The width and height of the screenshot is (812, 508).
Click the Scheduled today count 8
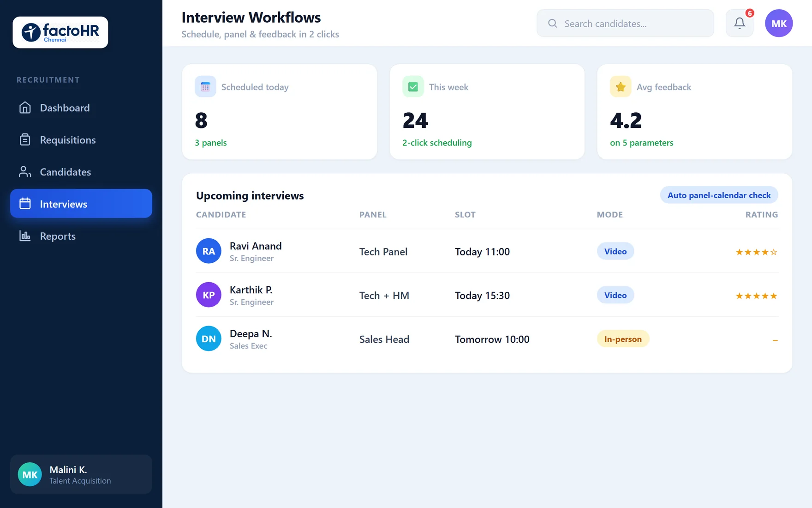tap(201, 121)
